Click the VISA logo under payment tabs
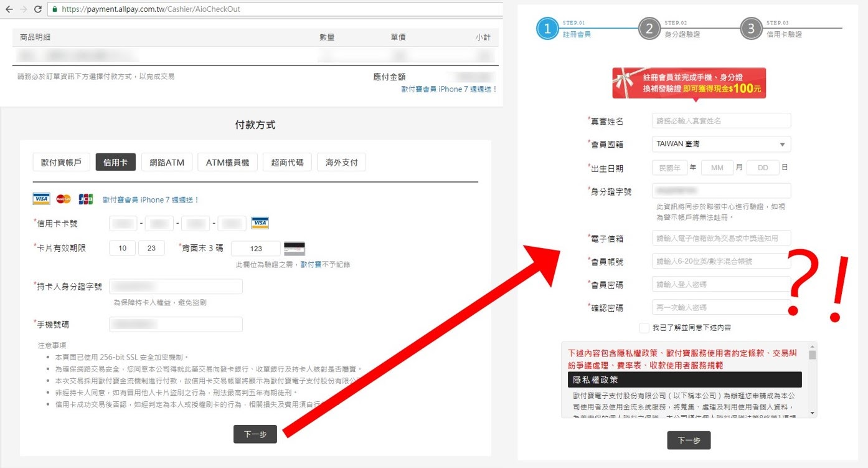 [x=41, y=199]
